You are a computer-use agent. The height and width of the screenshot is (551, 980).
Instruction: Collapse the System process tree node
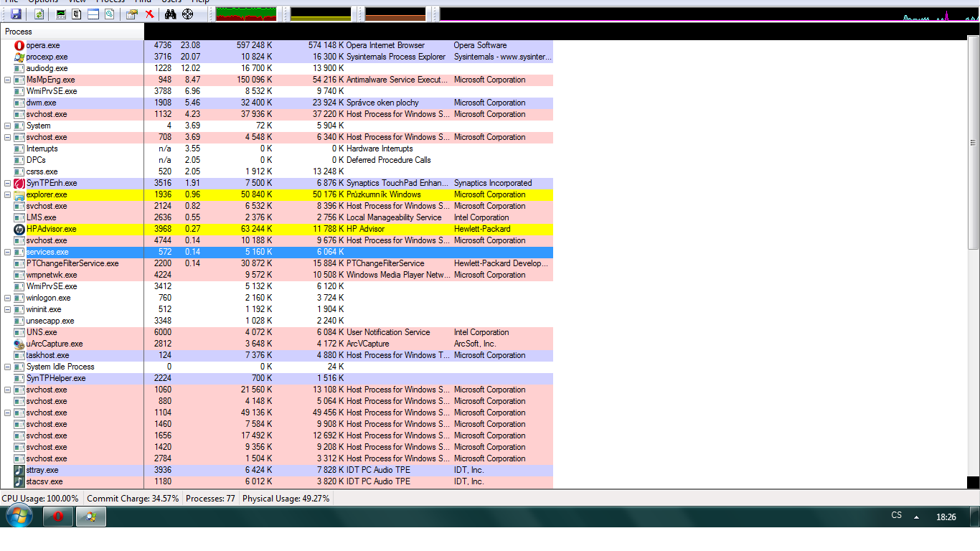click(8, 126)
